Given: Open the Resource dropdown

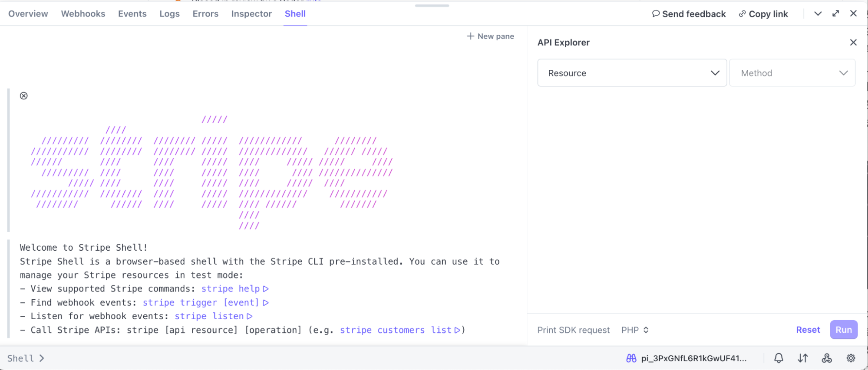Looking at the screenshot, I should (632, 73).
